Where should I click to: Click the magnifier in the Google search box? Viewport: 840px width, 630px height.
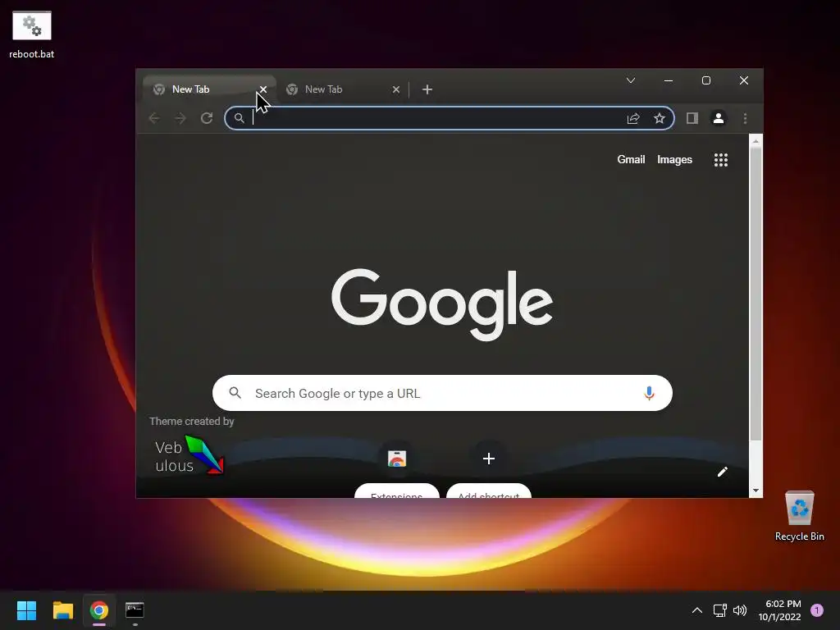point(235,393)
